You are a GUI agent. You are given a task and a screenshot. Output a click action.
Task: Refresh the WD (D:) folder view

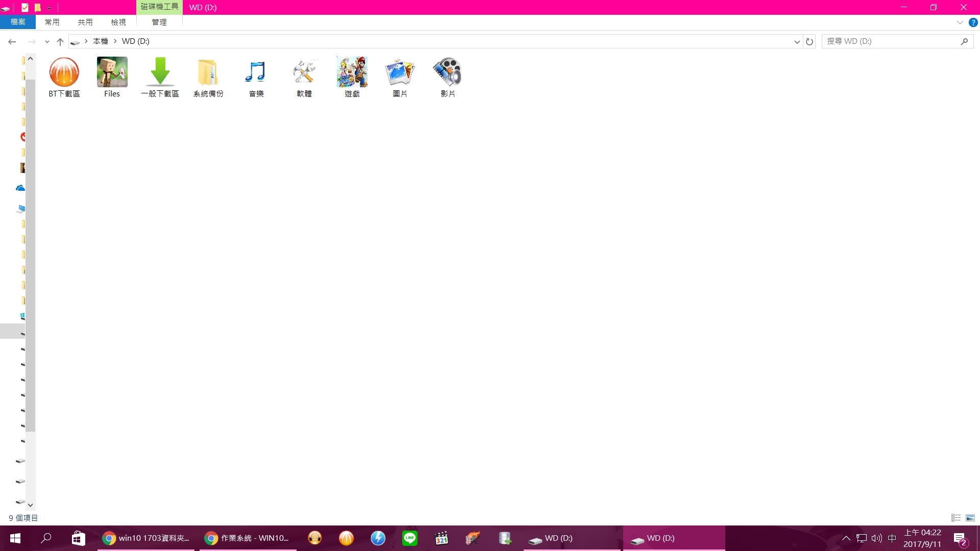coord(810,42)
